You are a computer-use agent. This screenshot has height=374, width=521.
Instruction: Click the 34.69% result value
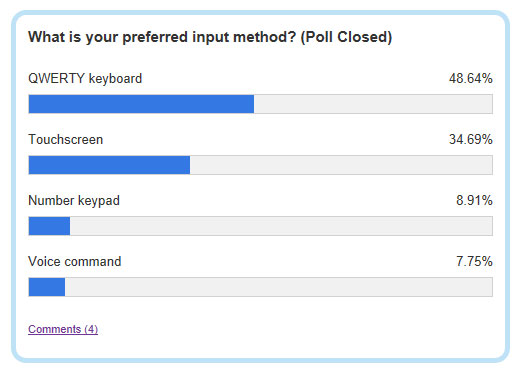tap(471, 139)
